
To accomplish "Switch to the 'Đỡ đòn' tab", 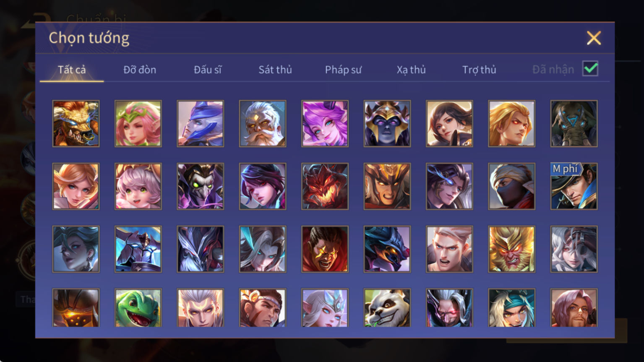I will click(x=140, y=70).
